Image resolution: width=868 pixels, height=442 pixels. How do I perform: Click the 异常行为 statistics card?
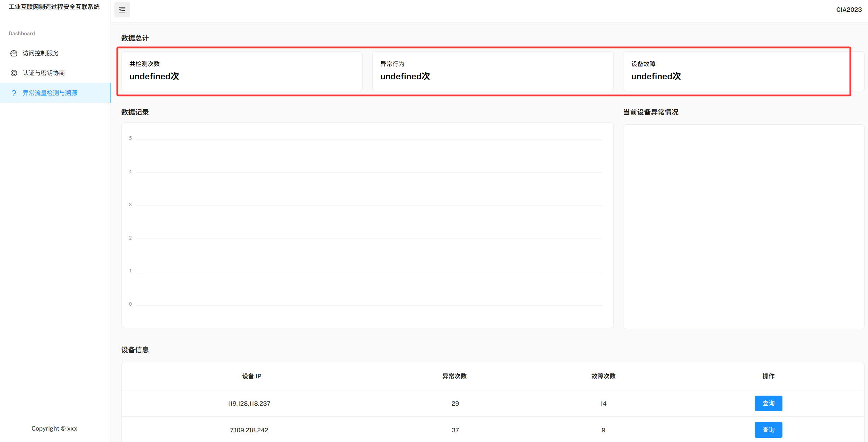tap(492, 71)
